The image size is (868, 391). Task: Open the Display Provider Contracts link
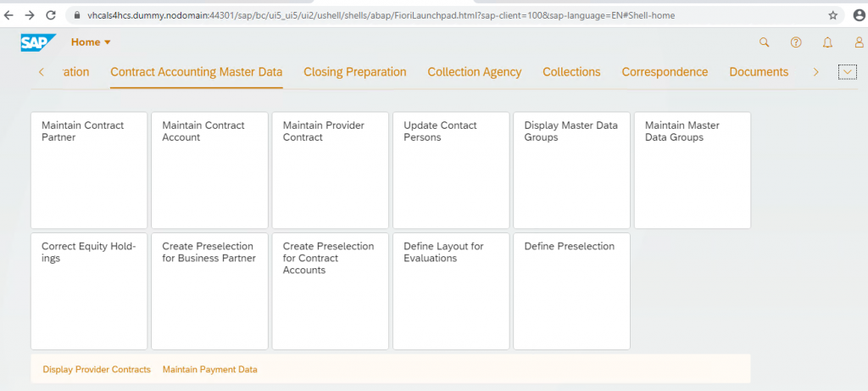(97, 370)
